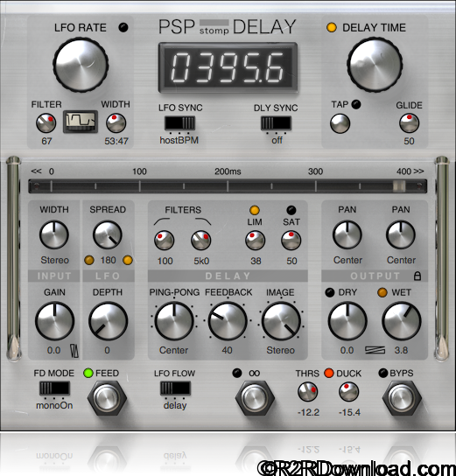Click the SAT knob

tap(291, 240)
